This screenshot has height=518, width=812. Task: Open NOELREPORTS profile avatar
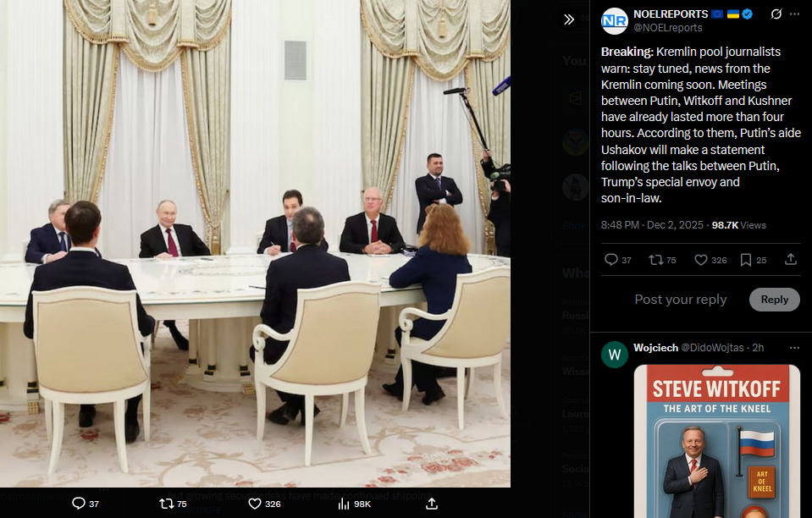614,20
